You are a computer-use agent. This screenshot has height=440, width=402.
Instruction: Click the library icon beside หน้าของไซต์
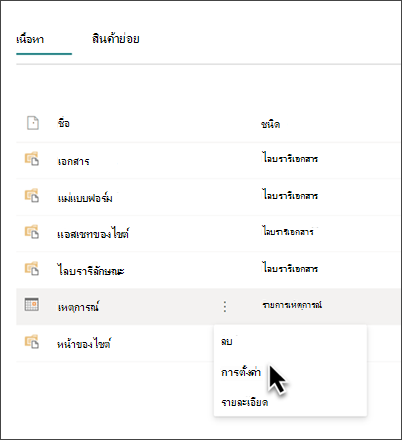click(32, 342)
